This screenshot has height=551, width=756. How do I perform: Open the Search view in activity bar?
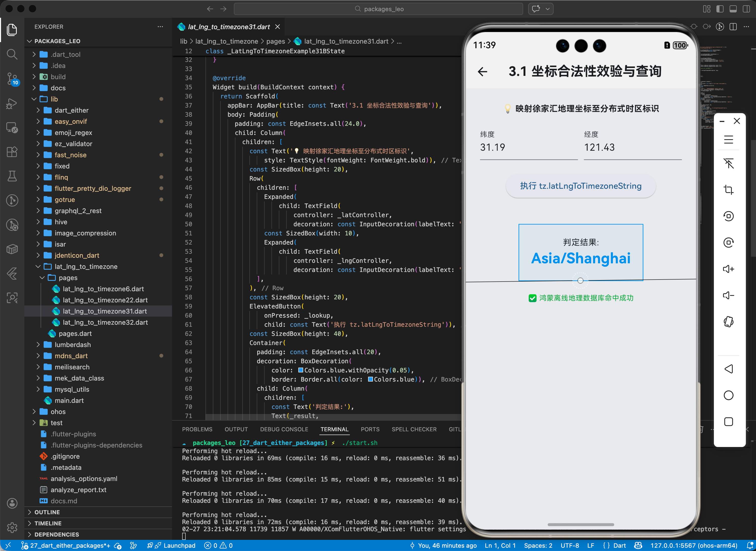click(12, 54)
